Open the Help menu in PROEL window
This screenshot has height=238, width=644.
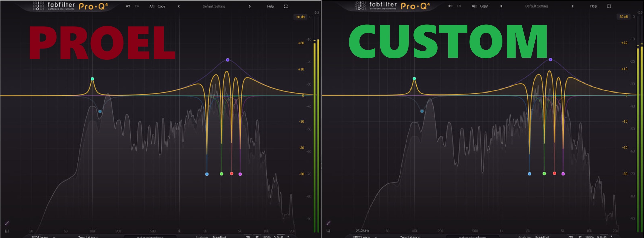coord(270,6)
